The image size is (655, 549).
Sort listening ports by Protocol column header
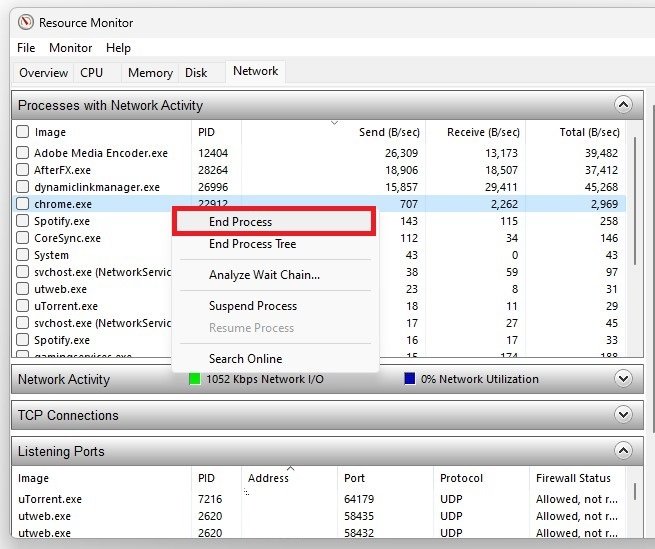[x=481, y=478]
